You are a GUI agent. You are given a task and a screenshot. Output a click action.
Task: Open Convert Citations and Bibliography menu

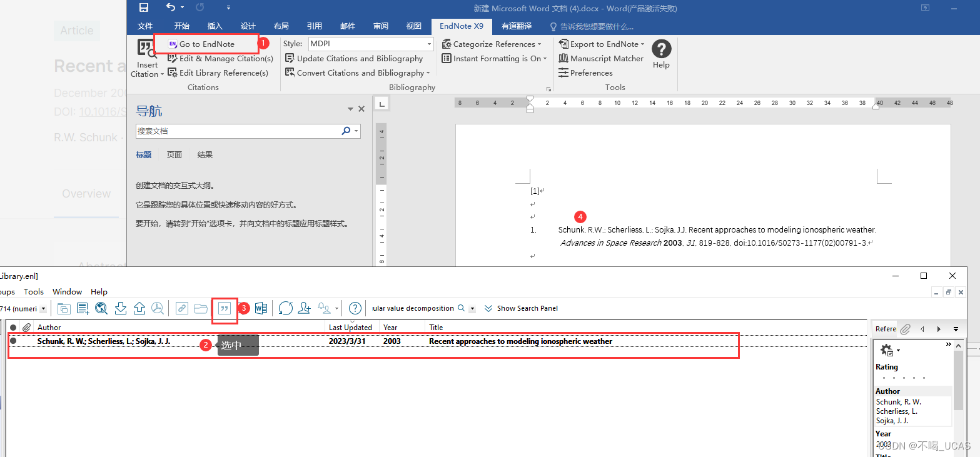(358, 73)
